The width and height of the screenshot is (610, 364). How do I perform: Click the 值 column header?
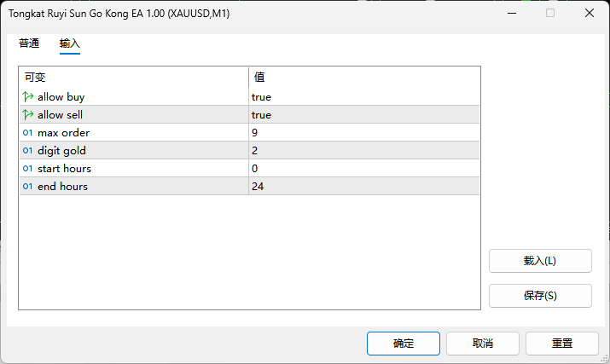pos(363,77)
